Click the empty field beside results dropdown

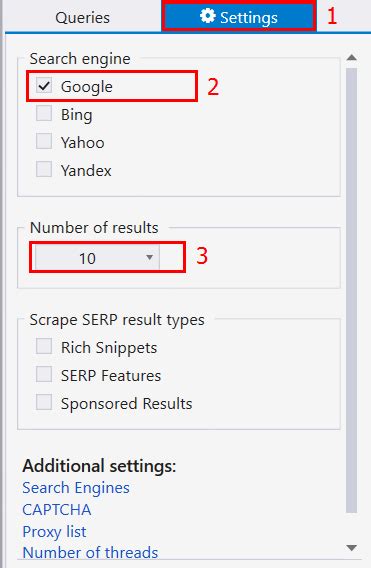pos(171,258)
